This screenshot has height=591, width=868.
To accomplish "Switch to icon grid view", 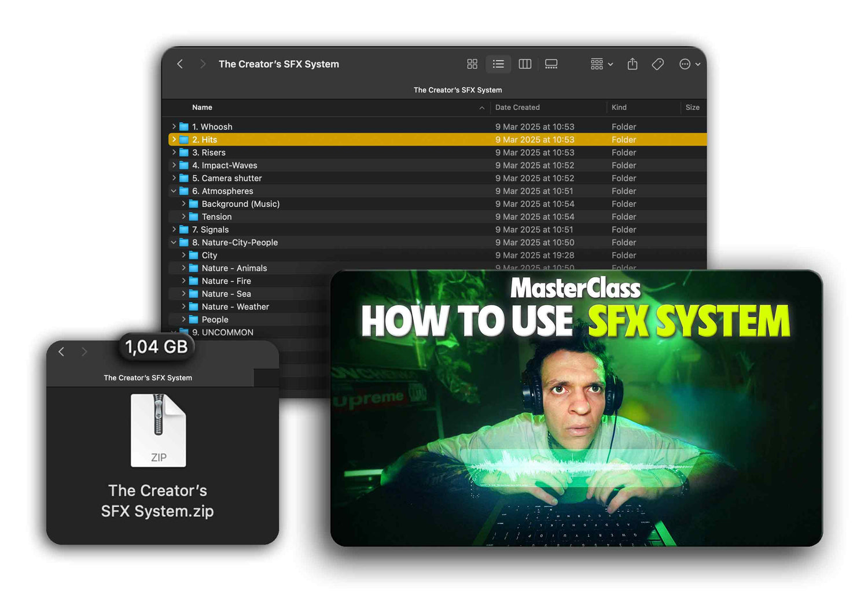I will [472, 64].
